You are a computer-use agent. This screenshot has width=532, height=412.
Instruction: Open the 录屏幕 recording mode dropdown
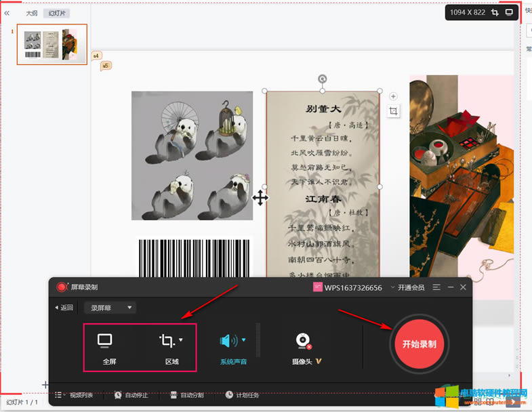coord(110,308)
